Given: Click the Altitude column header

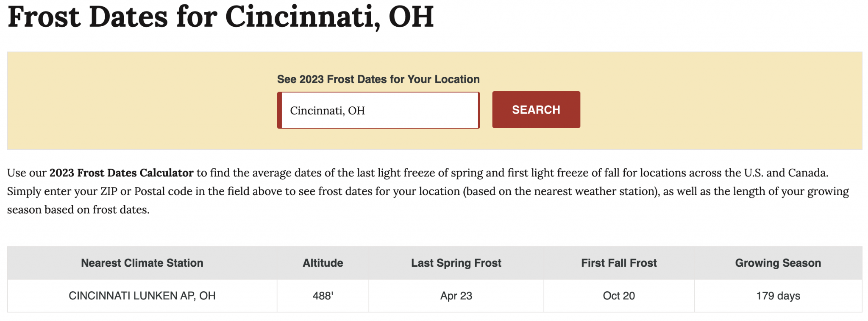Looking at the screenshot, I should click(x=322, y=263).
